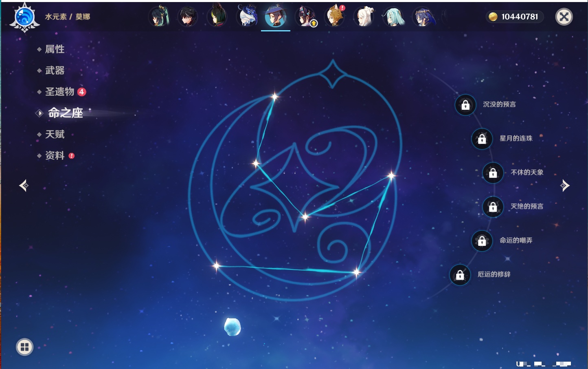Select the dark-blue hooded character avatar

(x=423, y=17)
